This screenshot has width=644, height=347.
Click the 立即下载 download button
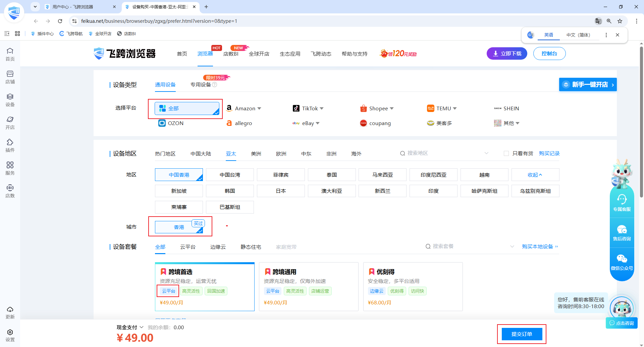pyautogui.click(x=507, y=54)
